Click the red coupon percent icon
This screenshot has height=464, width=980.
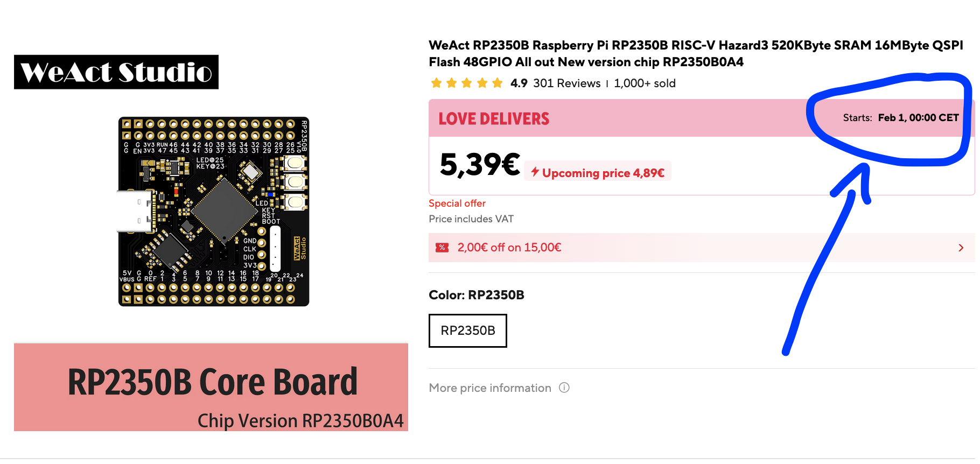point(442,248)
